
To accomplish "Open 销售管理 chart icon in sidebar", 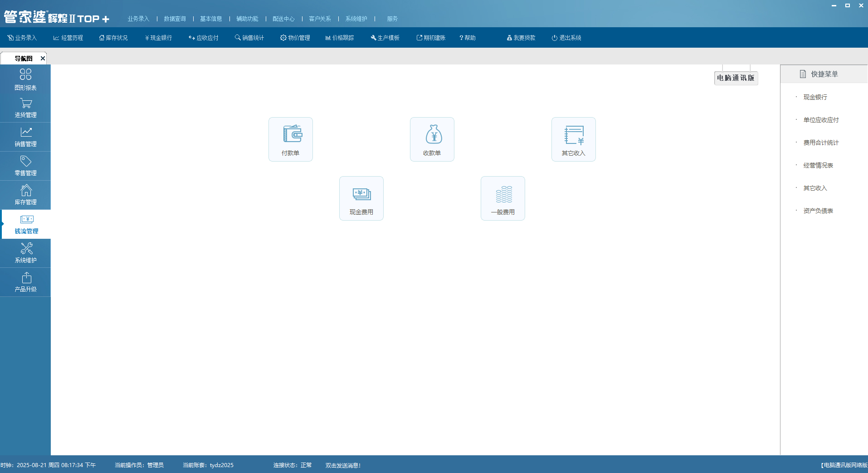I will click(x=25, y=137).
